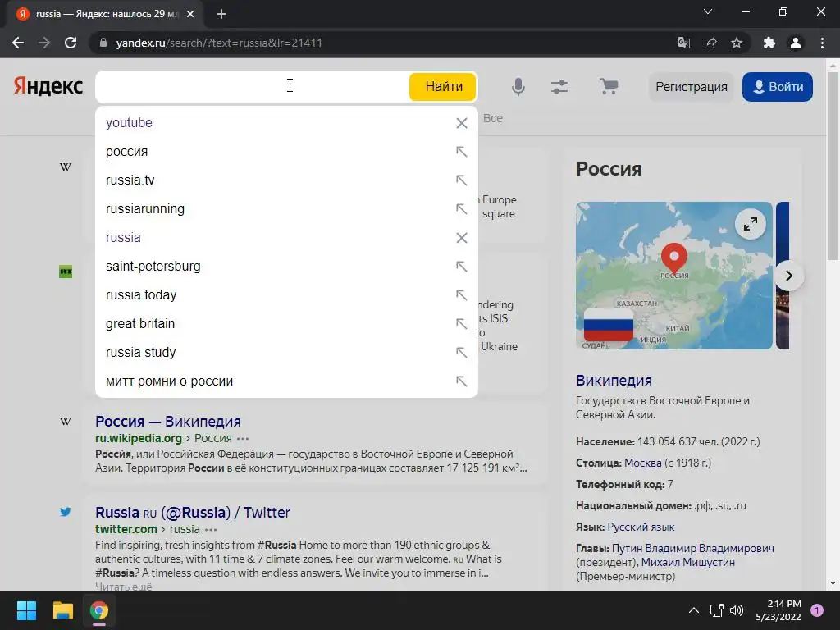Start voice search with microphone icon
The height and width of the screenshot is (630, 840).
click(518, 86)
